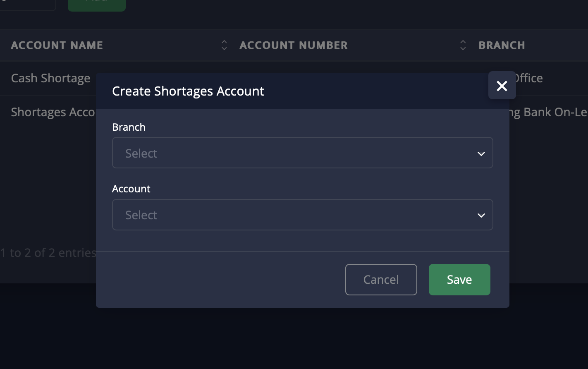588x369 pixels.
Task: Click the green button above the table
Action: [96, 4]
